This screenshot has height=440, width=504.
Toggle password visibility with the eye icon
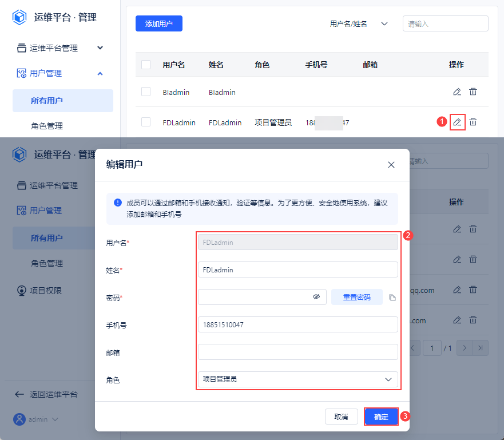click(316, 296)
